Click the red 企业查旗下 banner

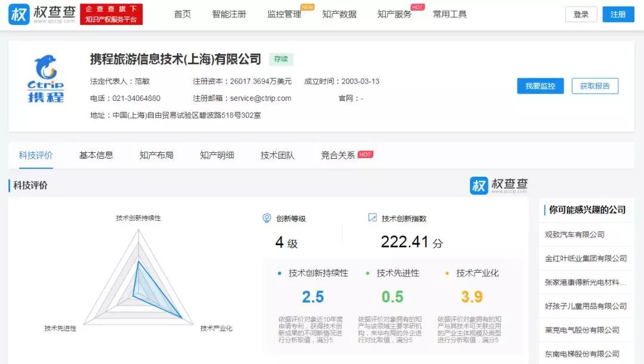(x=110, y=13)
